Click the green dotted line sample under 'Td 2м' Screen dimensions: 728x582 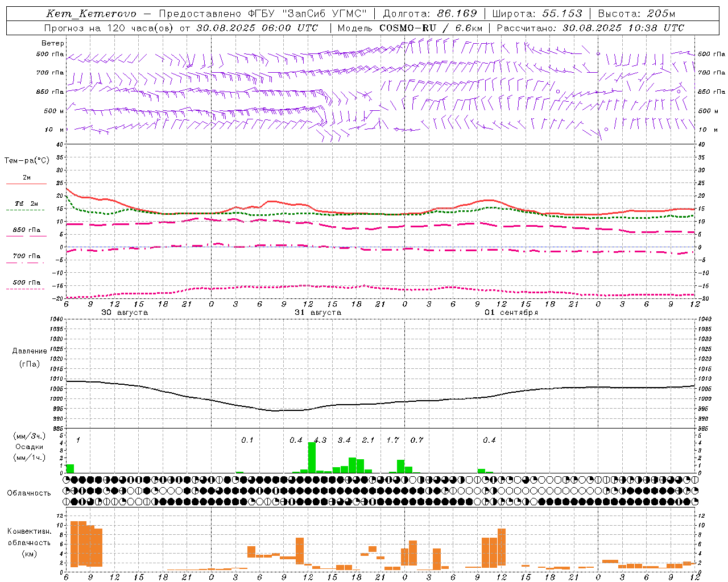point(26,210)
